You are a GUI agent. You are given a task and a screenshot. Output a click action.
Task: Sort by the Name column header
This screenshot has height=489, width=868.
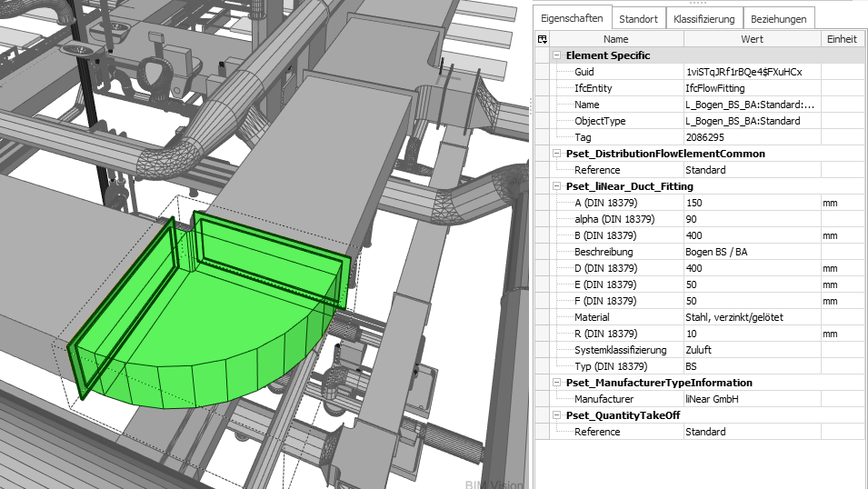[615, 39]
